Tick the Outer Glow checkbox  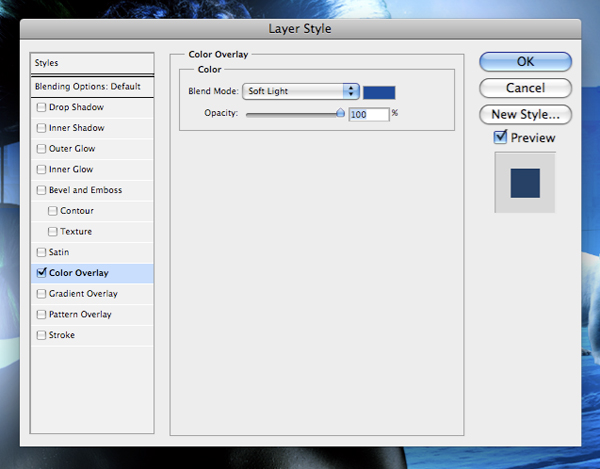tap(41, 148)
